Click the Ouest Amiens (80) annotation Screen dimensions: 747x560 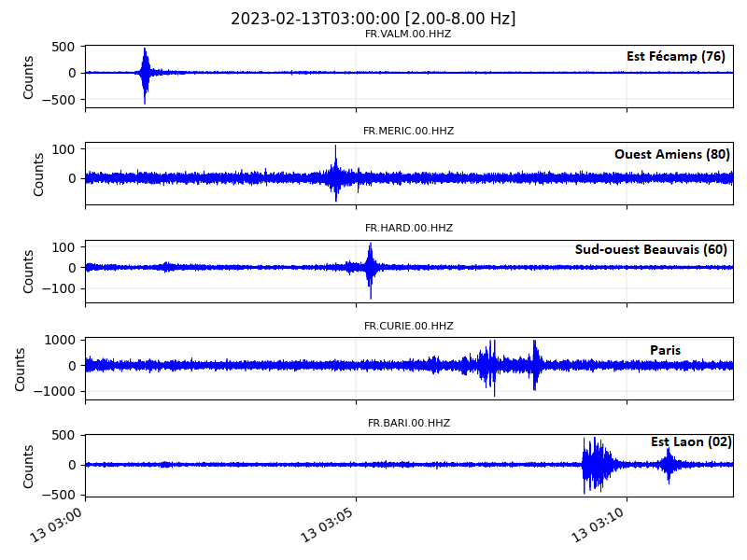[x=671, y=154]
